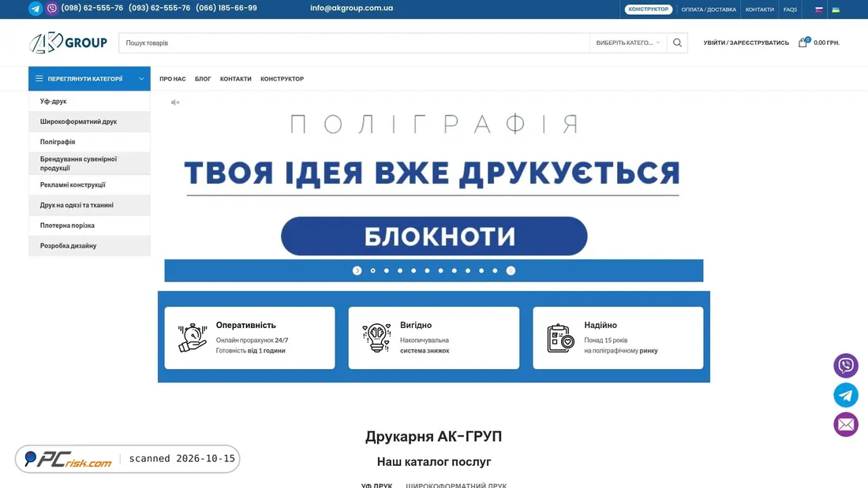
Task: Jump to the eighth slide dot
Action: click(468, 270)
